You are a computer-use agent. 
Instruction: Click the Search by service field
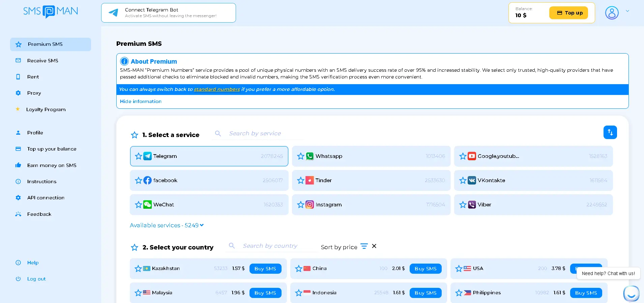click(x=258, y=133)
